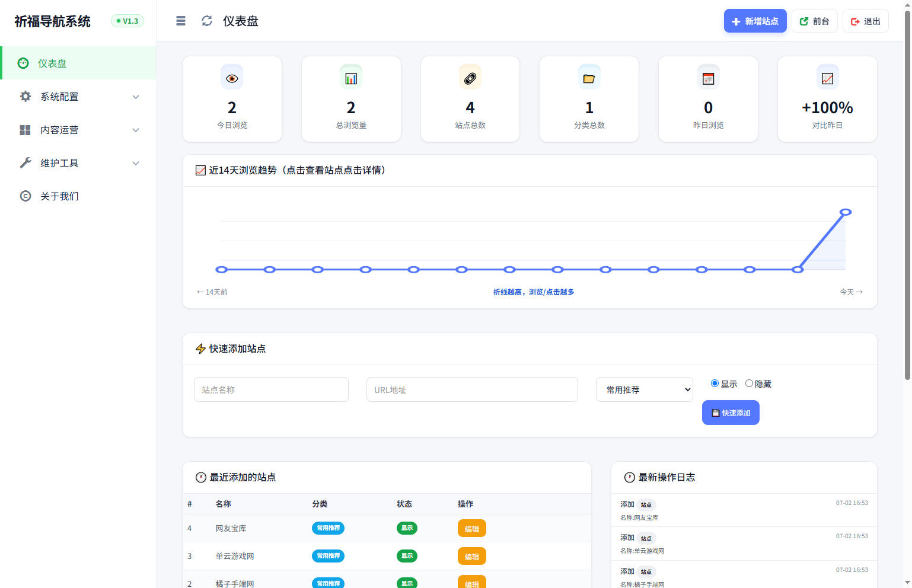912x588 pixels.
Task: Click the 快速添加 button
Action: click(731, 413)
